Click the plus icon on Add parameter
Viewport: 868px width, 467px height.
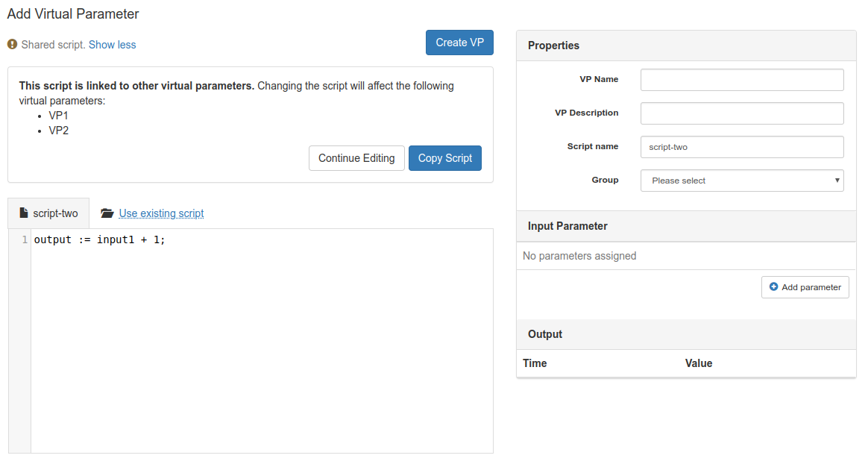[x=773, y=287]
